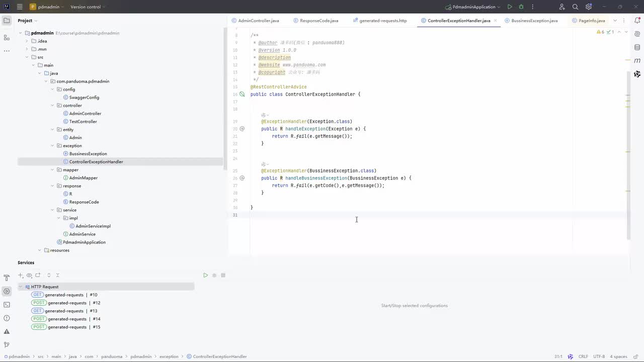This screenshot has width=644, height=362.
Task: Expand all items in Services toolbar
Action: point(49,276)
